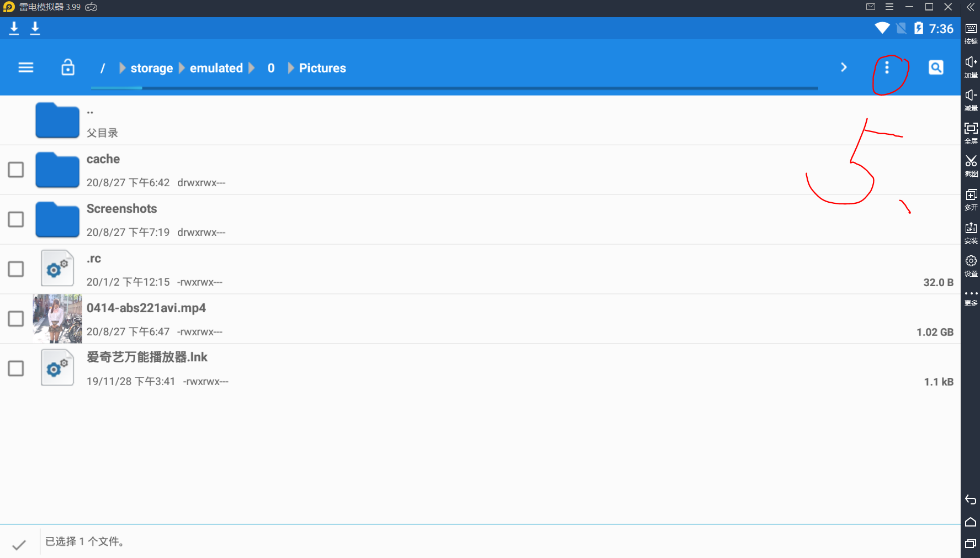Click the lock icon in toolbar

[x=68, y=67]
